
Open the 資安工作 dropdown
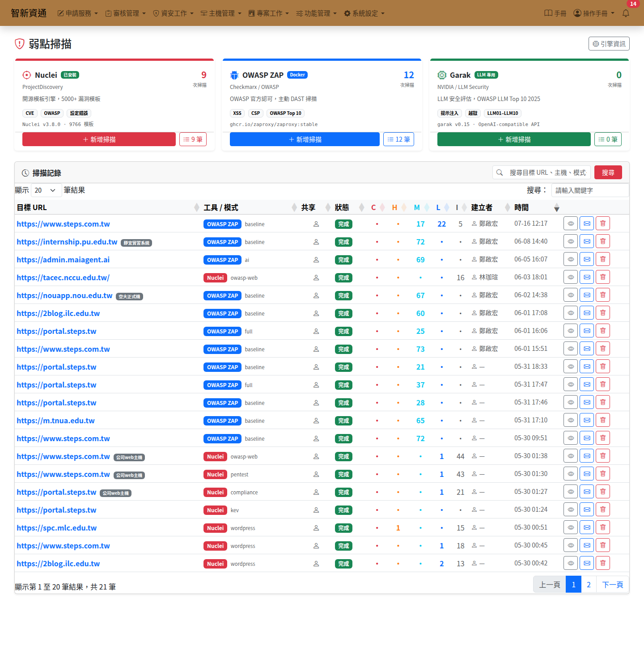[174, 13]
